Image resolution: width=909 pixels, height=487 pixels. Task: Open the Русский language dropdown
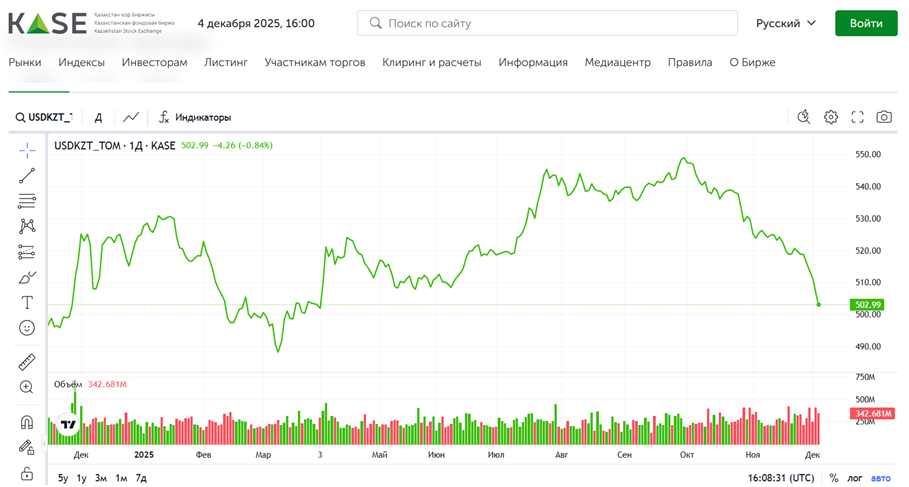pyautogui.click(x=786, y=23)
